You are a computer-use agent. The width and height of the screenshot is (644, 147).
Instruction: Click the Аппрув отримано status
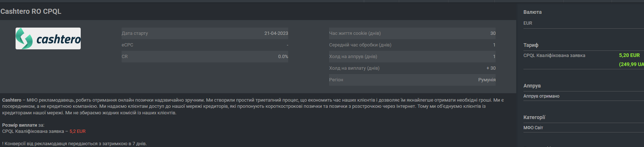click(x=541, y=96)
